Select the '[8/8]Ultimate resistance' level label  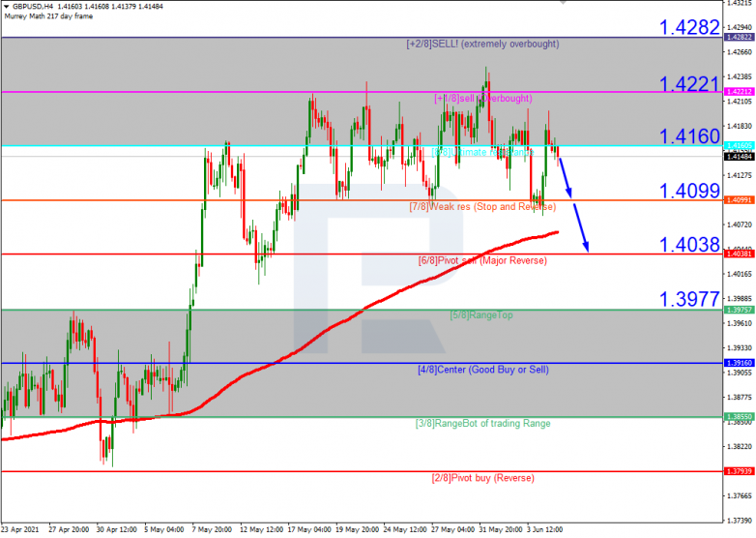482,153
